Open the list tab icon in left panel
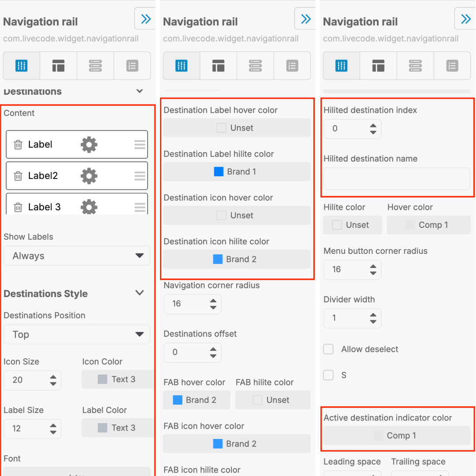This screenshot has width=476, height=476. coord(132,66)
